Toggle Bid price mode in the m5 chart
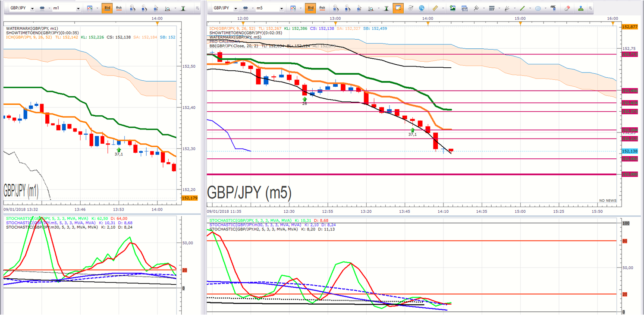The height and width of the screenshot is (315, 644). point(310,8)
